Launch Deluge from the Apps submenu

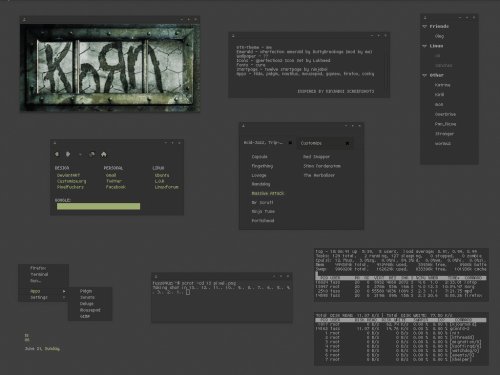(x=87, y=304)
